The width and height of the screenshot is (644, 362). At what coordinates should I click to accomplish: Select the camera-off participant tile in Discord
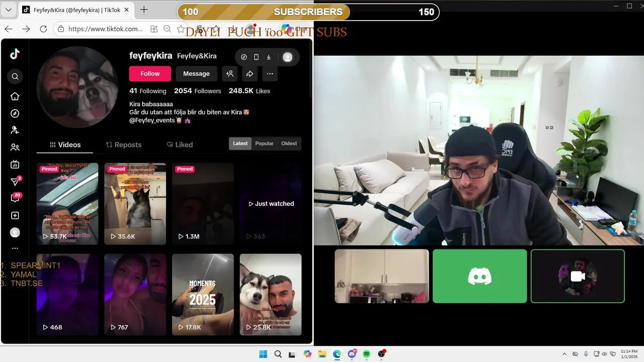(578, 276)
